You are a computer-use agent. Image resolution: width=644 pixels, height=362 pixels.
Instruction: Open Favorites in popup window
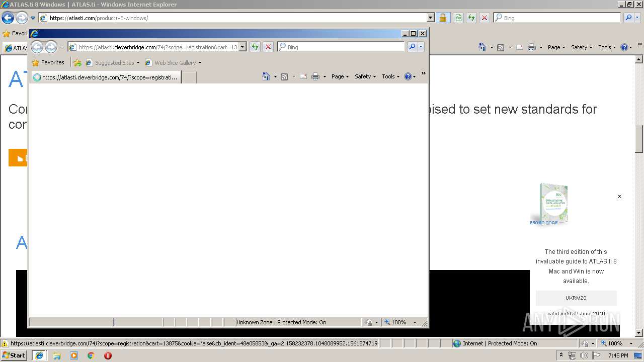tap(48, 63)
